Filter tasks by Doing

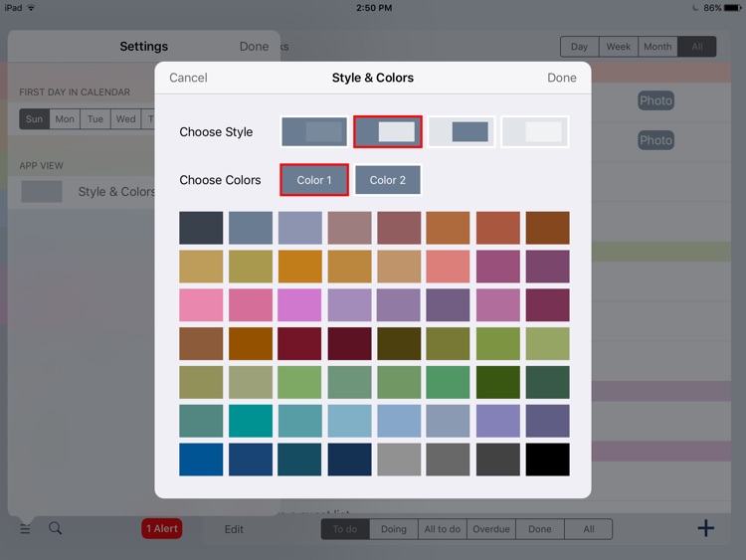click(394, 529)
